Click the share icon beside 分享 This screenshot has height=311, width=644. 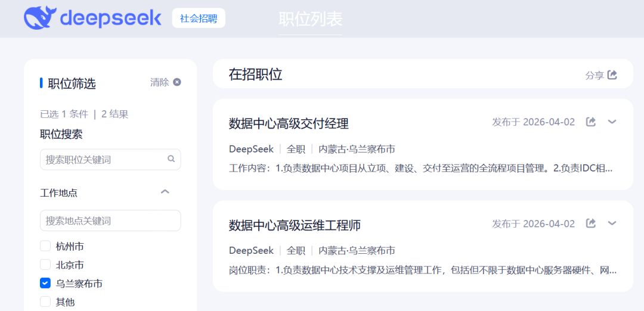coord(612,74)
